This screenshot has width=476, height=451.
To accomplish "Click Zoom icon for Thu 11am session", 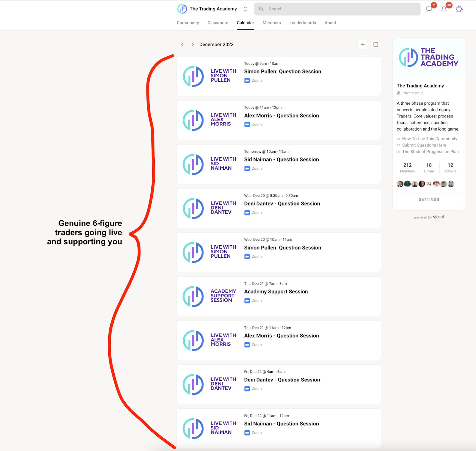I will [247, 345].
